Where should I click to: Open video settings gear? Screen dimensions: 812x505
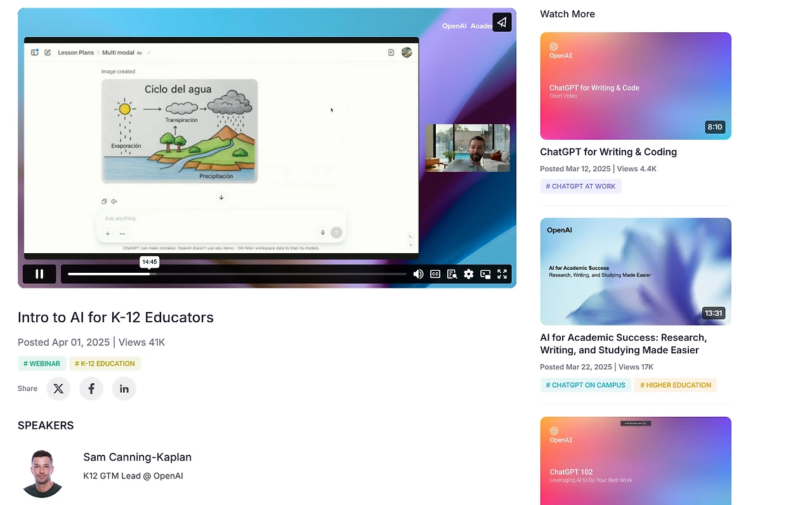(469, 274)
